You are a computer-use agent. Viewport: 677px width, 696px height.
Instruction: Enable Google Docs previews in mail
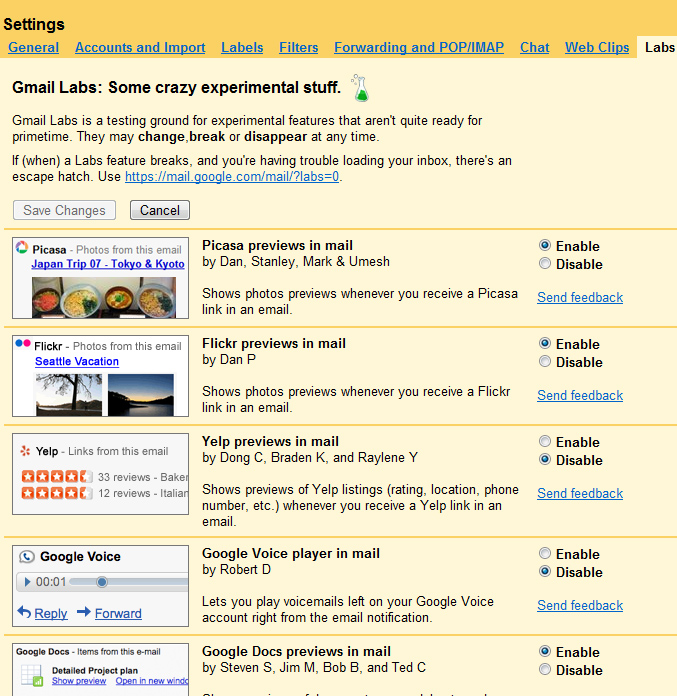pos(545,652)
